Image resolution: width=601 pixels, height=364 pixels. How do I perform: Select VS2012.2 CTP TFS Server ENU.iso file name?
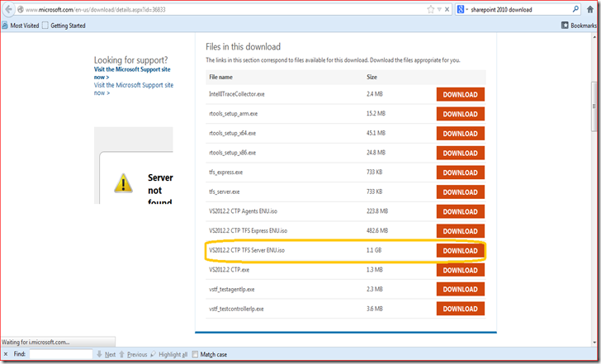(247, 250)
